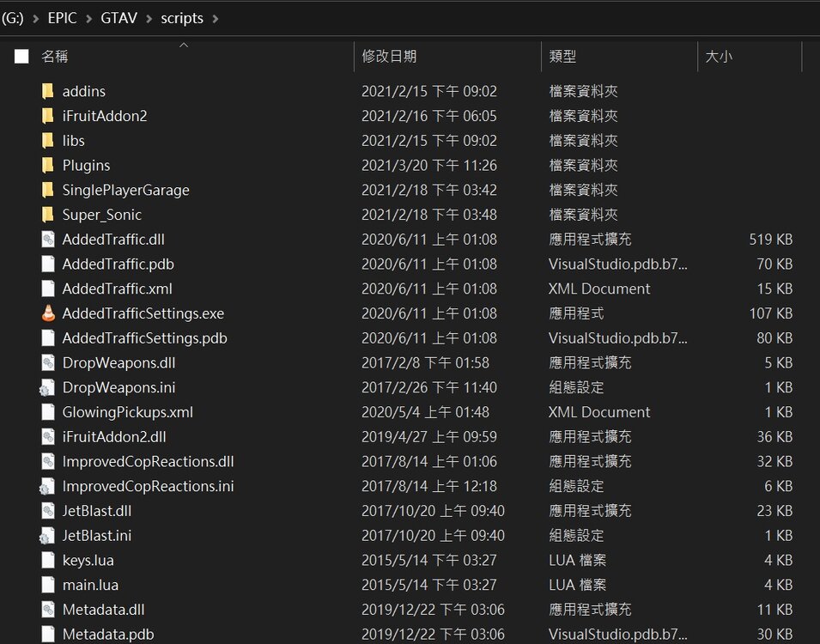Image resolution: width=820 pixels, height=644 pixels.
Task: Expand the scripts breadcrumb chevron
Action: [217, 17]
